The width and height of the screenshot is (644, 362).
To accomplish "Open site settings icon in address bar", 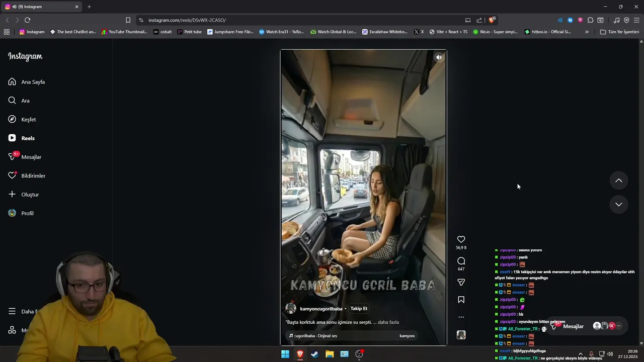I will pos(141,20).
